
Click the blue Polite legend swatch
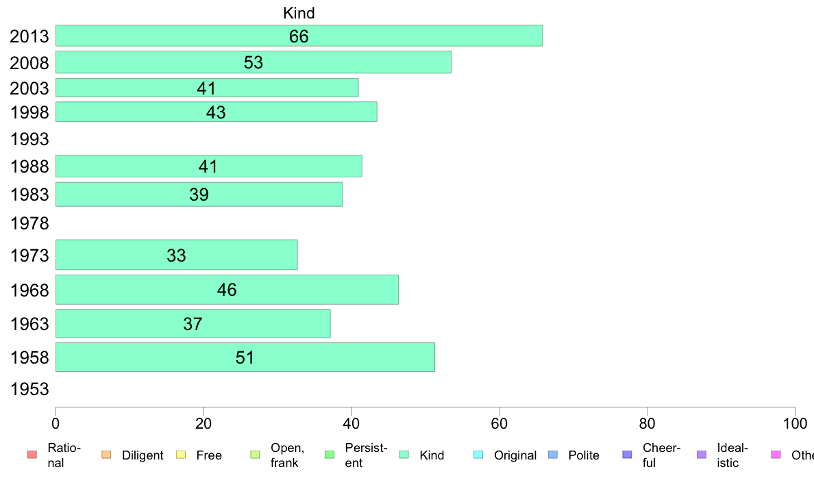[x=553, y=455]
